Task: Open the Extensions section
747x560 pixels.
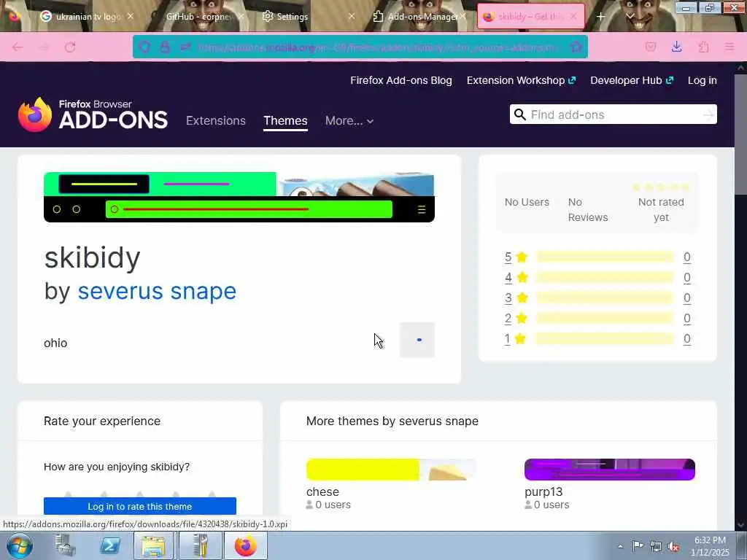Action: pos(216,121)
